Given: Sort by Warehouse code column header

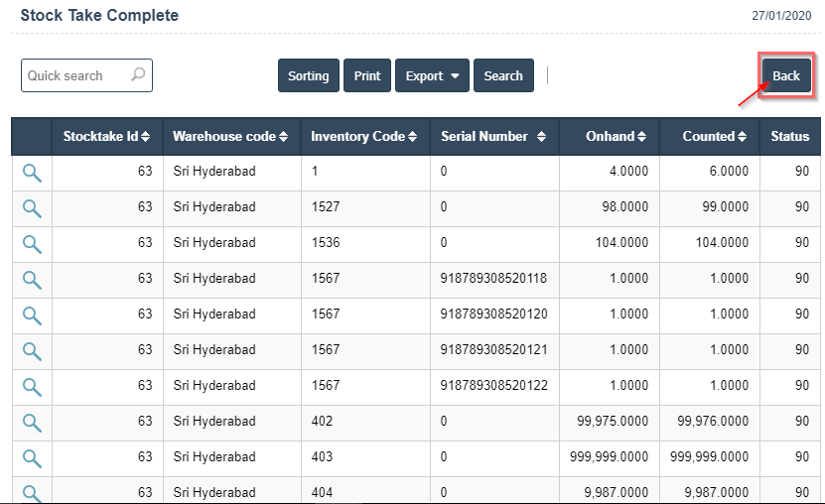Looking at the screenshot, I should 229,137.
